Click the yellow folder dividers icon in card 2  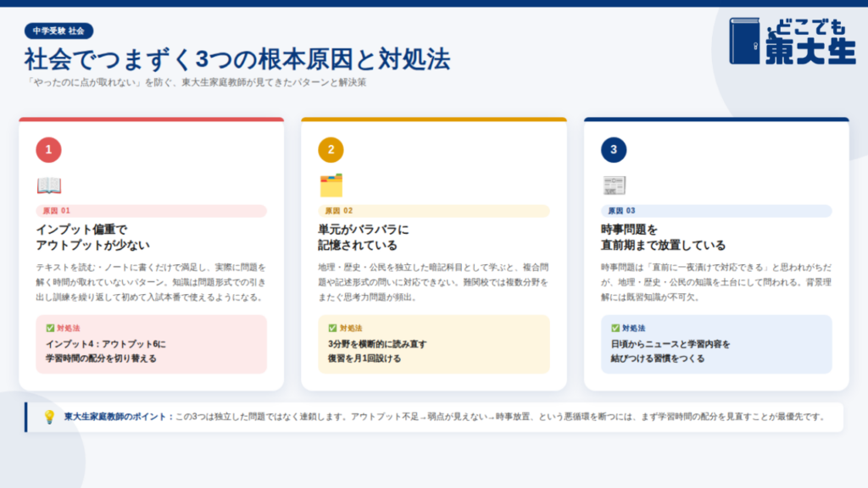click(331, 186)
